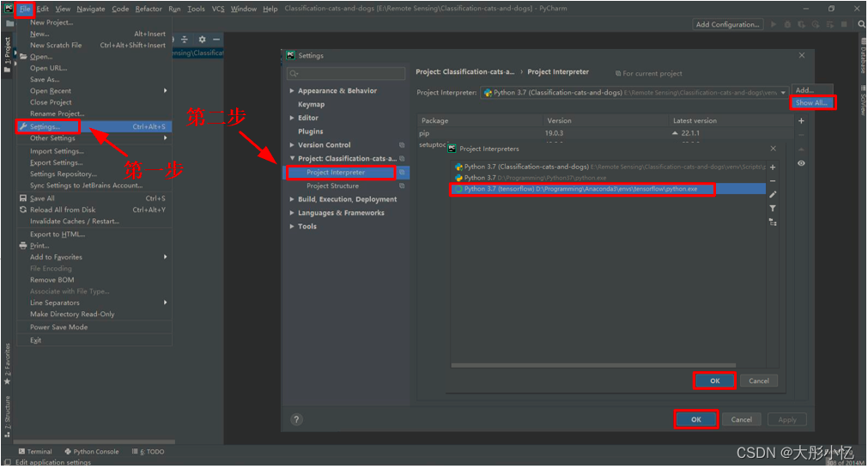Toggle show early releases eye icon

click(801, 164)
